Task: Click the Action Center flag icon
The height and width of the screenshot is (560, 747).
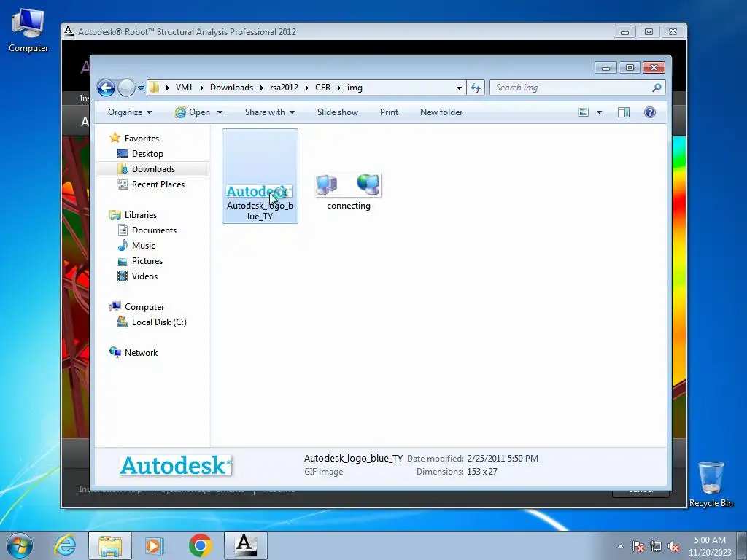Action: pyautogui.click(x=638, y=546)
